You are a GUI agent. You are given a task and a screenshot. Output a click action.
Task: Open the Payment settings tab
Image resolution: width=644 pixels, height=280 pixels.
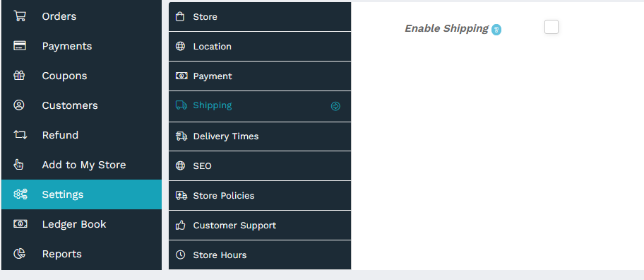(260, 76)
